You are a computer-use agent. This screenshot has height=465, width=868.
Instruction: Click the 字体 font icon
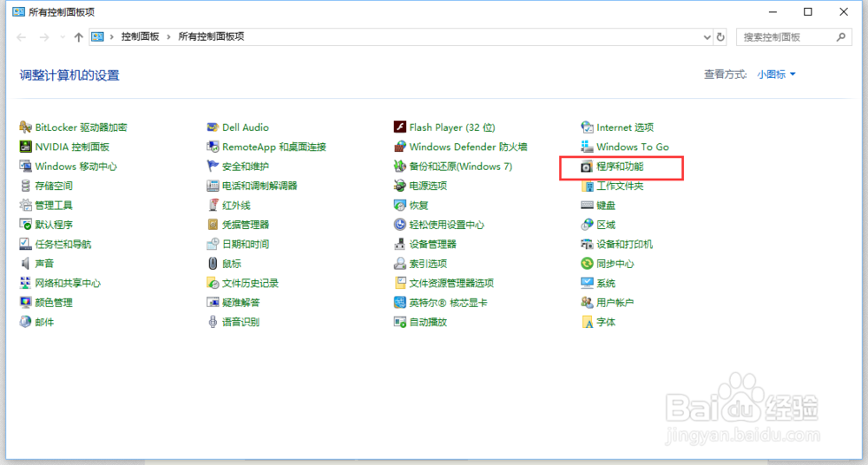click(x=587, y=322)
